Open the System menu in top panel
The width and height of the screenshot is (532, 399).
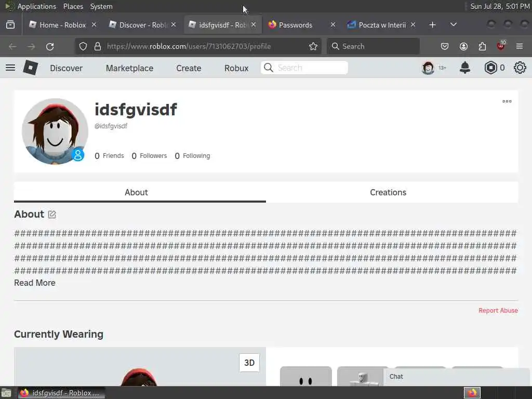click(101, 6)
